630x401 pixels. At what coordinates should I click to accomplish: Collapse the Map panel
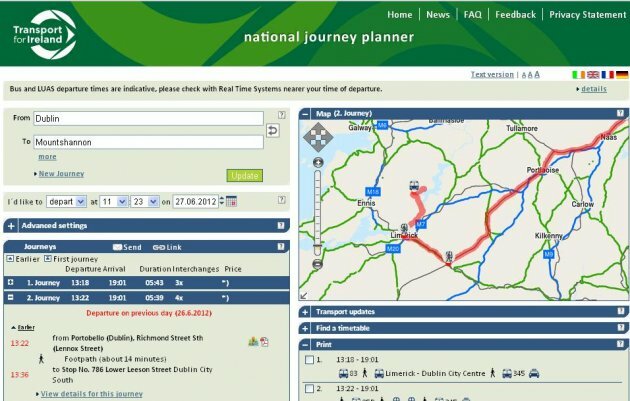(305, 114)
